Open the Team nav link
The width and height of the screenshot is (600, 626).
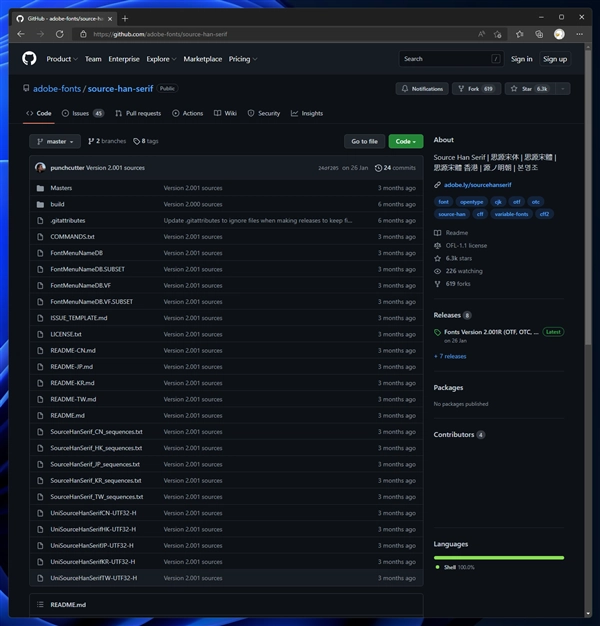(93, 59)
